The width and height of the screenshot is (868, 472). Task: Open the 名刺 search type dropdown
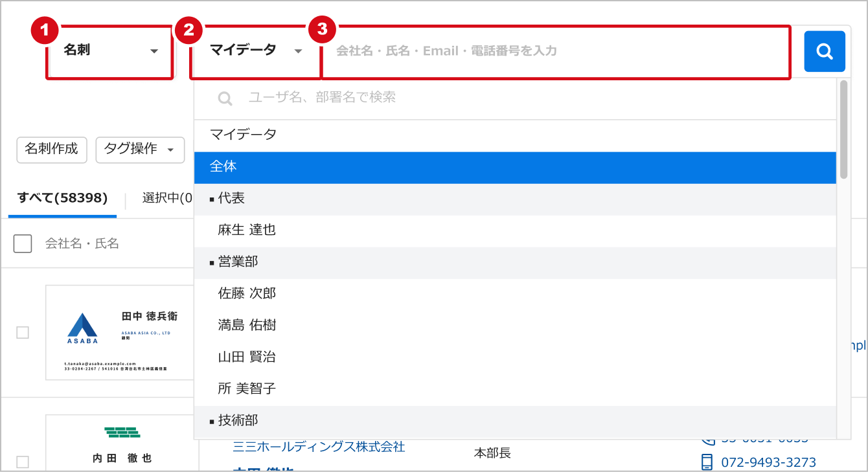pos(110,51)
